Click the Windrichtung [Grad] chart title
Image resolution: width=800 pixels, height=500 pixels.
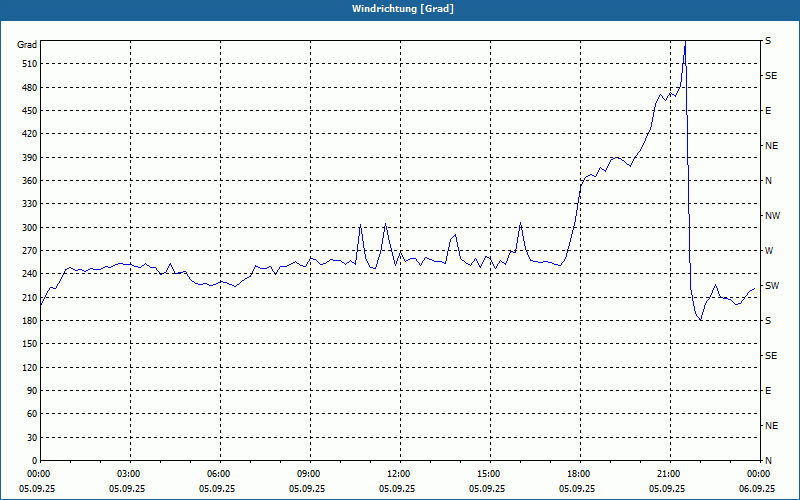[400, 9]
